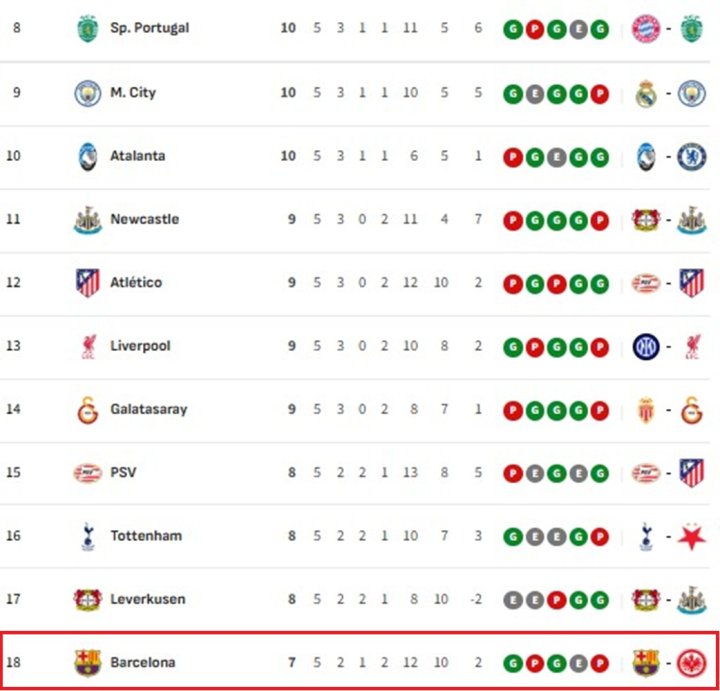
Task: Open the PSV team link
Action: click(123, 473)
